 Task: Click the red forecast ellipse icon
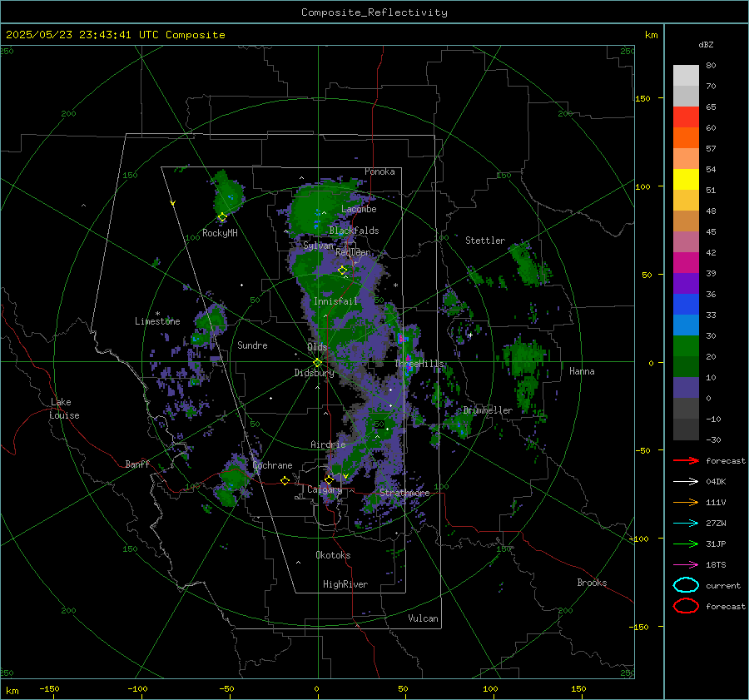pos(686,606)
